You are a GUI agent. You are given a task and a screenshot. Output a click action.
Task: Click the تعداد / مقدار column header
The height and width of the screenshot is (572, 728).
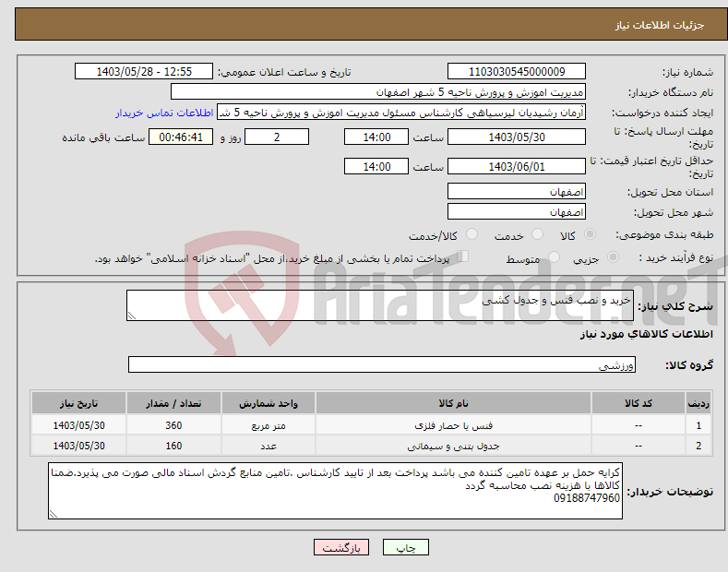click(x=173, y=403)
